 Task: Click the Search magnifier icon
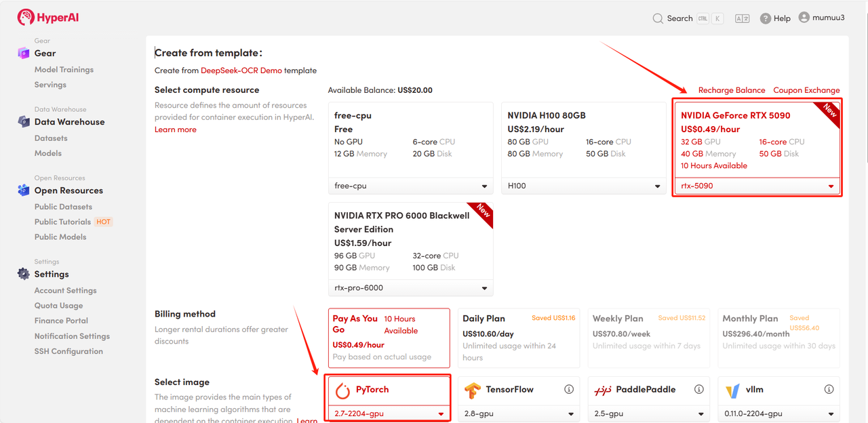click(x=658, y=18)
